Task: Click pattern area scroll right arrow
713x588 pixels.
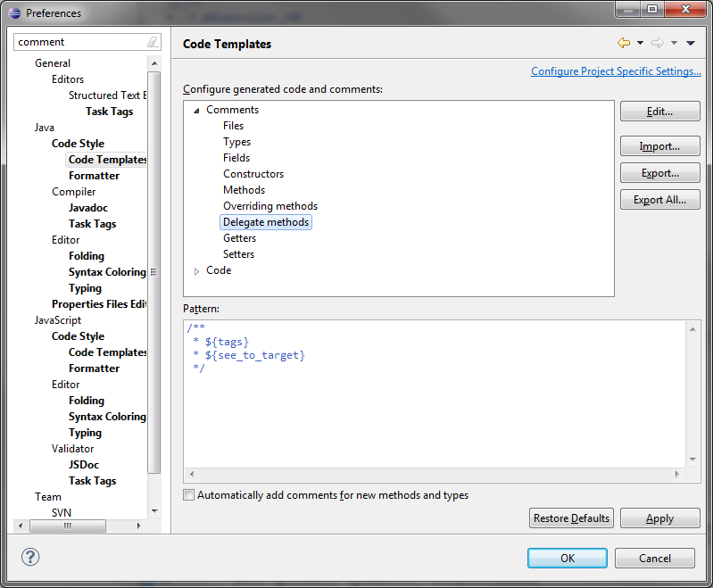Action: pos(677,475)
